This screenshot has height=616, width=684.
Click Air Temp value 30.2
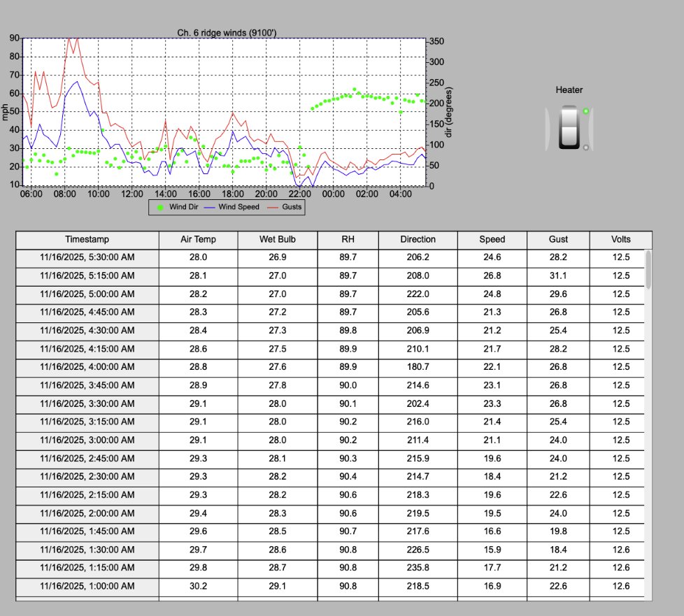coord(198,586)
